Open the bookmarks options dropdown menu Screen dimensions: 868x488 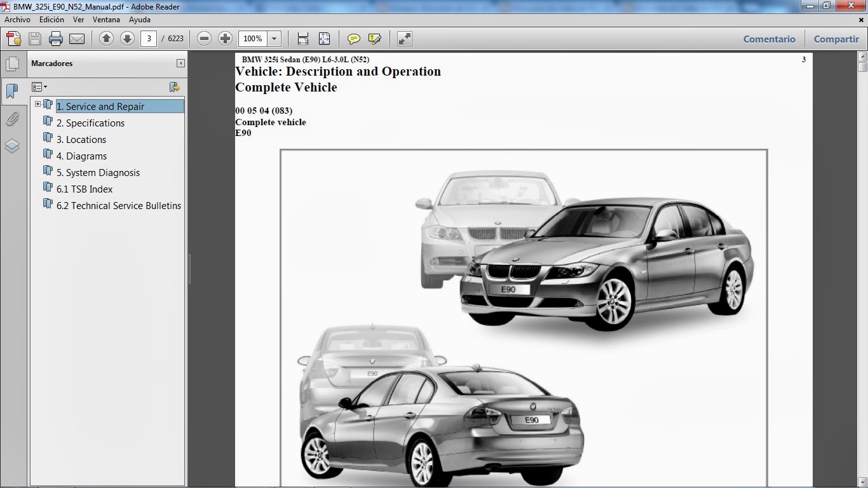pos(39,87)
